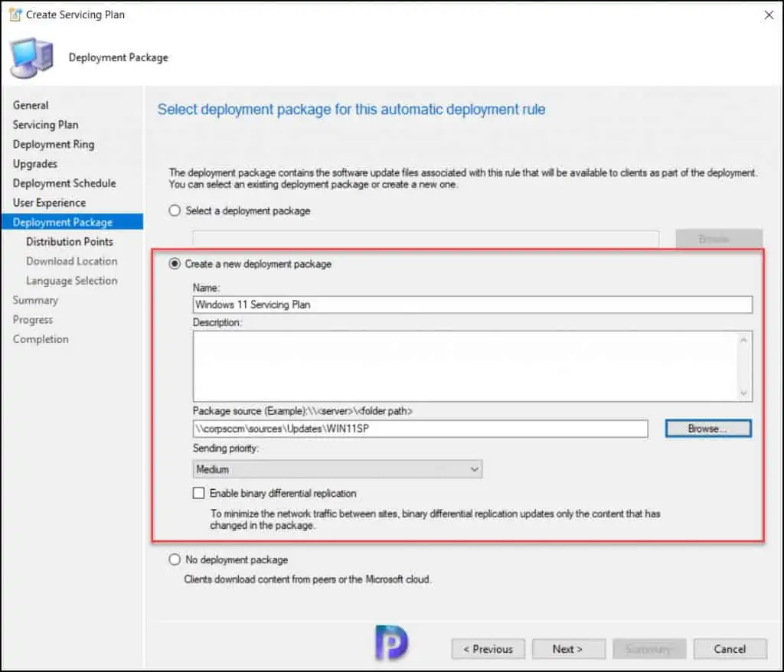Open the Servicing Plan step
The width and height of the screenshot is (784, 672).
(x=45, y=125)
